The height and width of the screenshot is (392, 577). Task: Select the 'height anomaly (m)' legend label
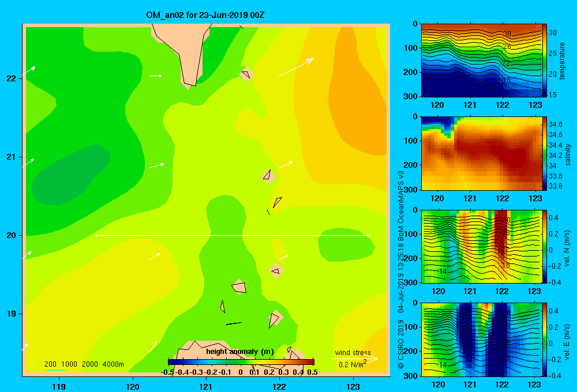(239, 352)
